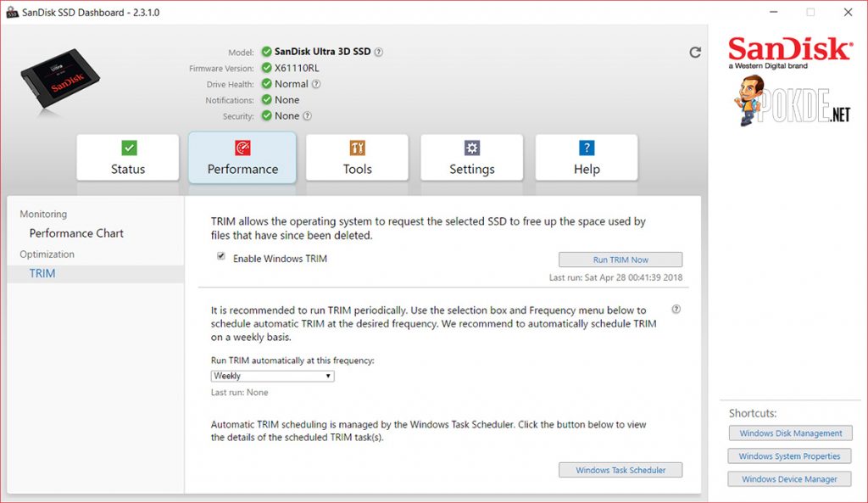The image size is (868, 503).
Task: Select TRIM in the sidebar
Action: (x=96, y=274)
